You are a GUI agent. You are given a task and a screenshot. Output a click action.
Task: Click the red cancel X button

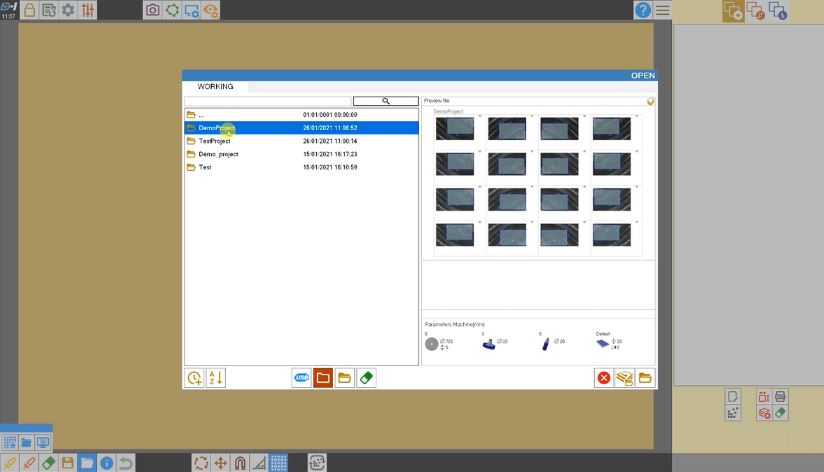[604, 378]
